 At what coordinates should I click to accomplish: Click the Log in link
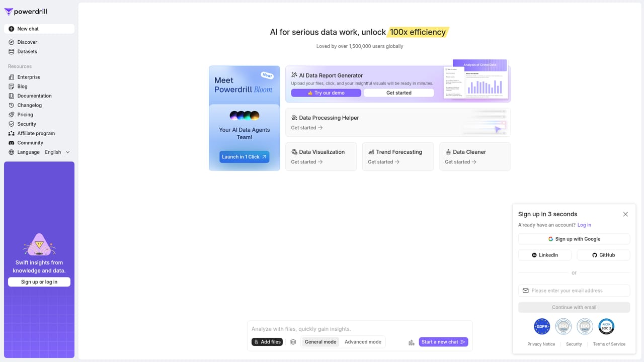pyautogui.click(x=584, y=225)
